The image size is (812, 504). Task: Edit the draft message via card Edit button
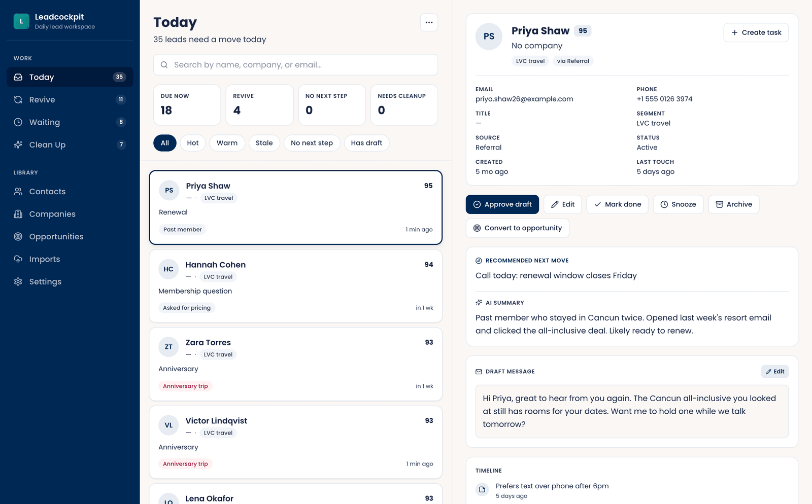pyautogui.click(x=775, y=372)
